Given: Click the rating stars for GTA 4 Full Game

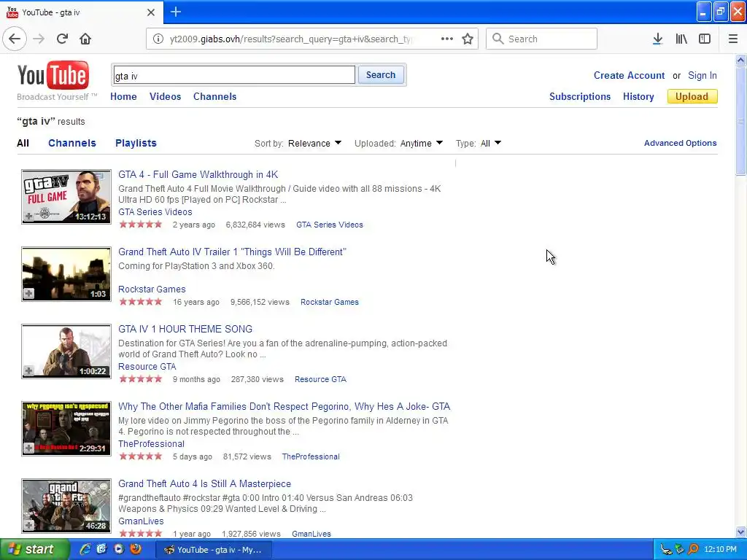Looking at the screenshot, I should pos(141,225).
